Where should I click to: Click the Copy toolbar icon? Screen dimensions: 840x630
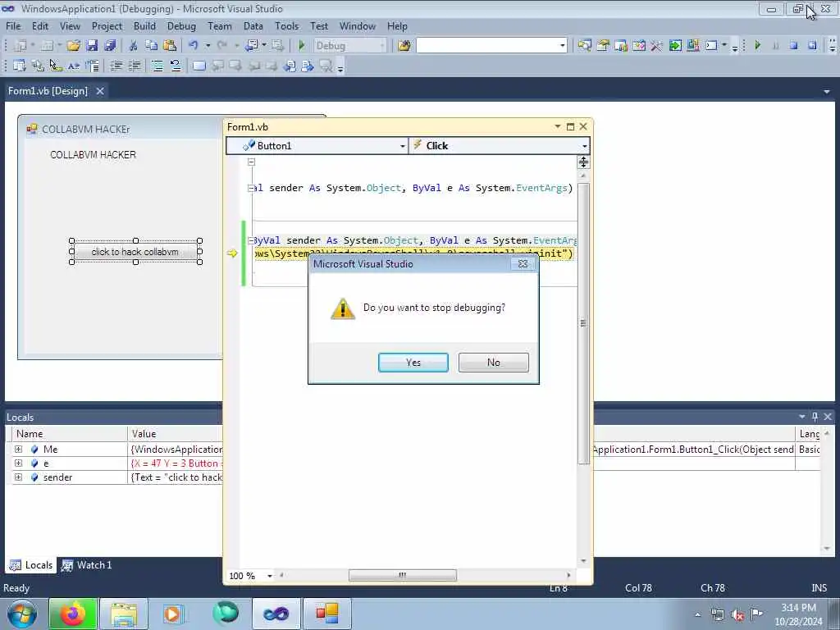[152, 46]
